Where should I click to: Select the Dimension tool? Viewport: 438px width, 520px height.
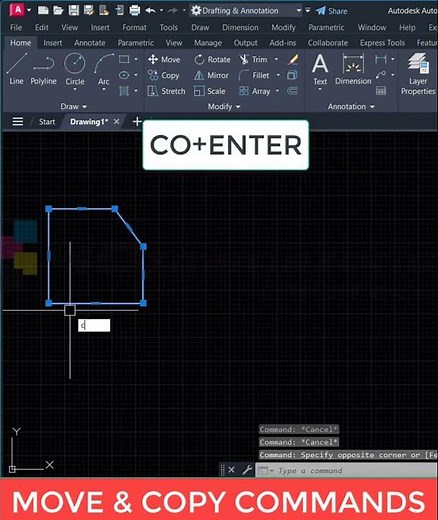point(353,69)
